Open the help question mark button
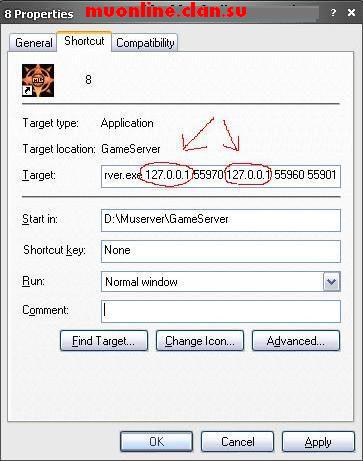363x461 pixels. pos(333,13)
